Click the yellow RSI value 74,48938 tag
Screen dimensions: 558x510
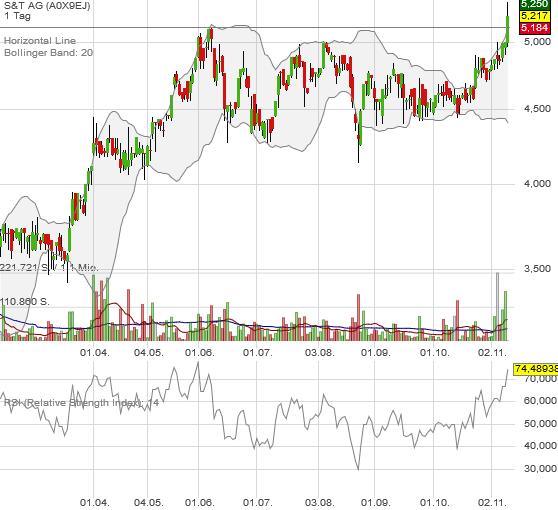[x=536, y=369]
